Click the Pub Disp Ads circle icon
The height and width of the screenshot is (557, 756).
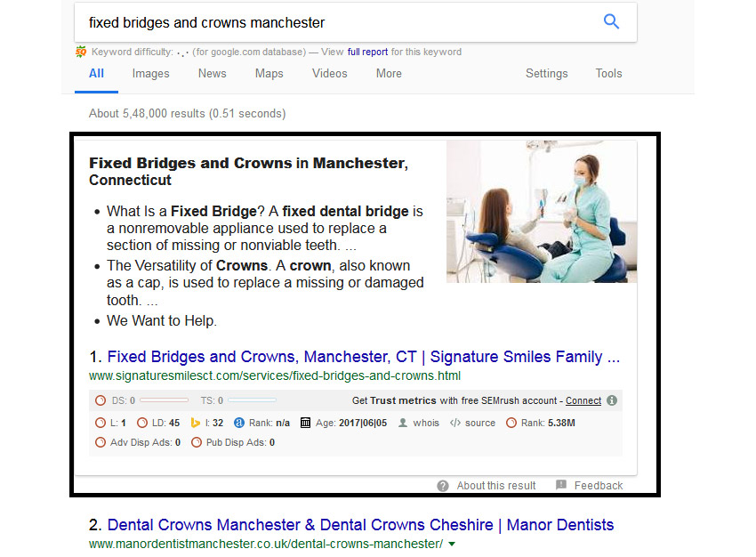coord(197,442)
